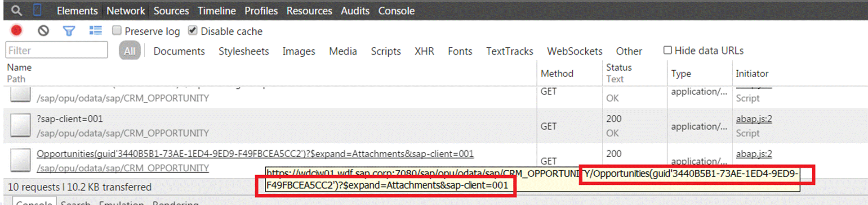Check the Hide data URLs checkbox
This screenshot has width=868, height=205.
coord(668,50)
